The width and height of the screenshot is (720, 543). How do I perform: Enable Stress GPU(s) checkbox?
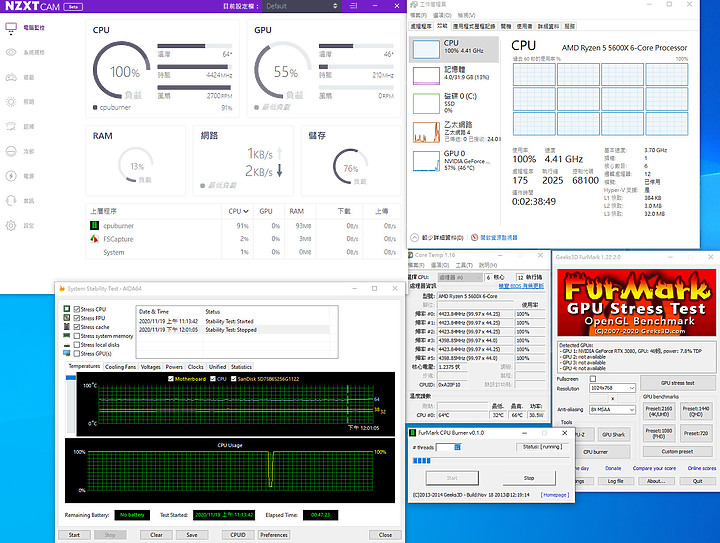77,353
